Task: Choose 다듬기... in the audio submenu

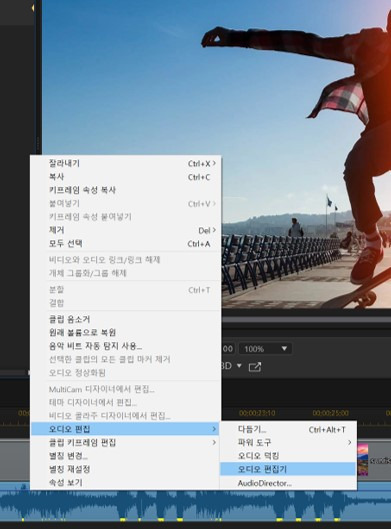Action: coord(288,429)
